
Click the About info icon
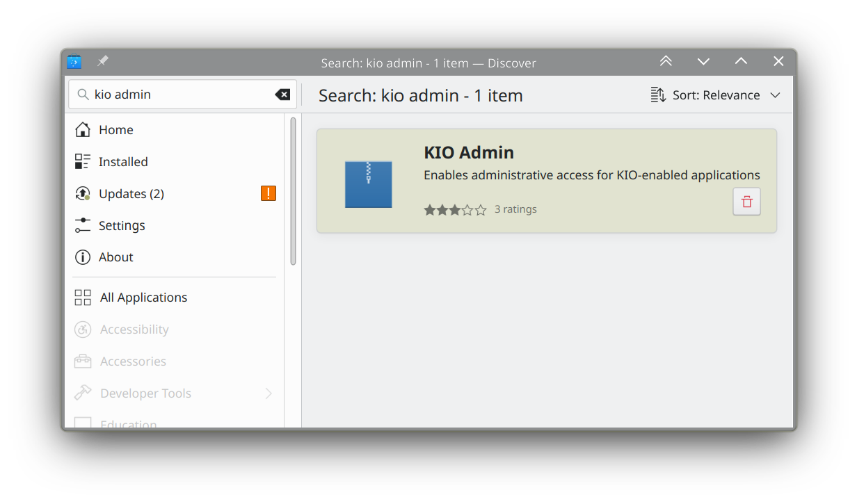click(83, 257)
